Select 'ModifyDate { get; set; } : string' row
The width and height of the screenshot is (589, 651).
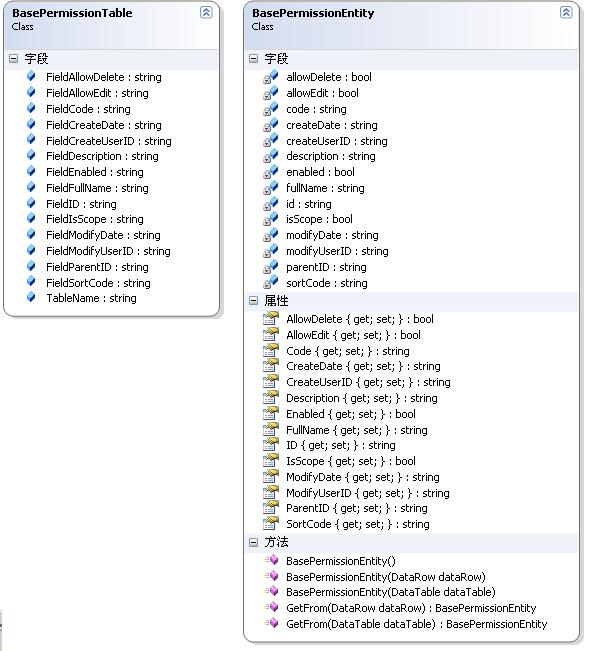pyautogui.click(x=363, y=477)
